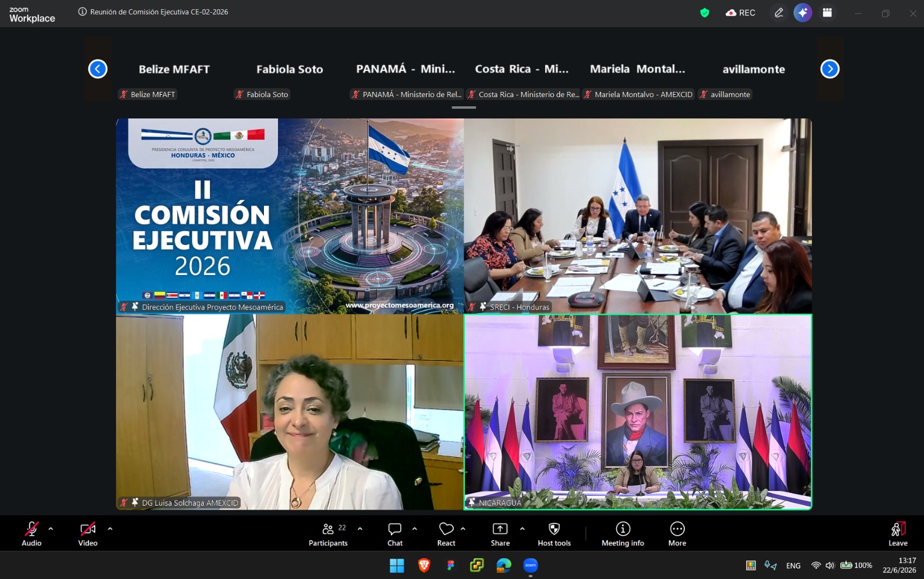Click meeting title Reunión de Comisión Ejecutiva

159,12
